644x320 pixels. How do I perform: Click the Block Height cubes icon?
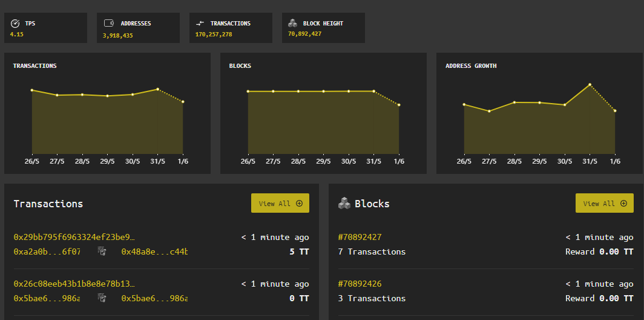click(292, 24)
